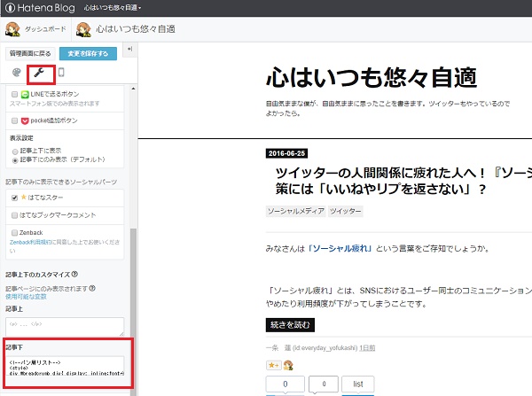Click the Hatena Blog logo
The width and height of the screenshot is (532, 396).
tap(40, 7)
